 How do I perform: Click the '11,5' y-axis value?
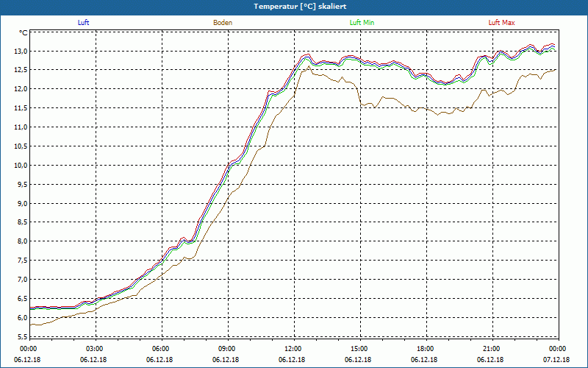21,108
